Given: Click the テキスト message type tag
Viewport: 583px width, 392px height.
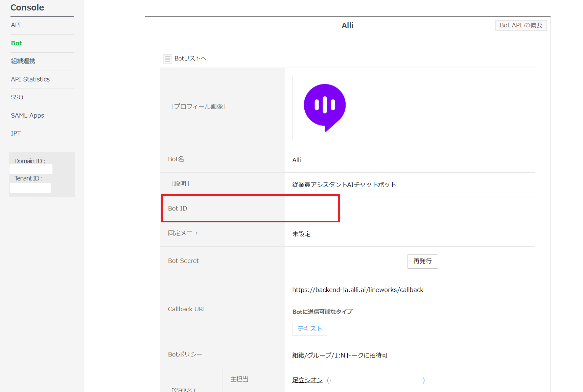Looking at the screenshot, I should (309, 329).
